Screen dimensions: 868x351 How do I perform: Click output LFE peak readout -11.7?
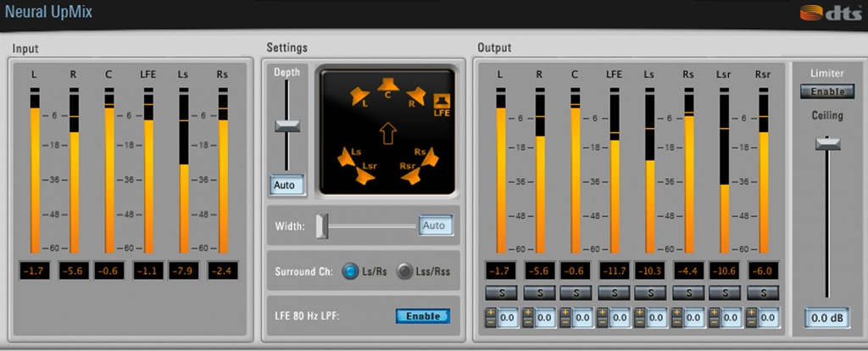tap(615, 270)
